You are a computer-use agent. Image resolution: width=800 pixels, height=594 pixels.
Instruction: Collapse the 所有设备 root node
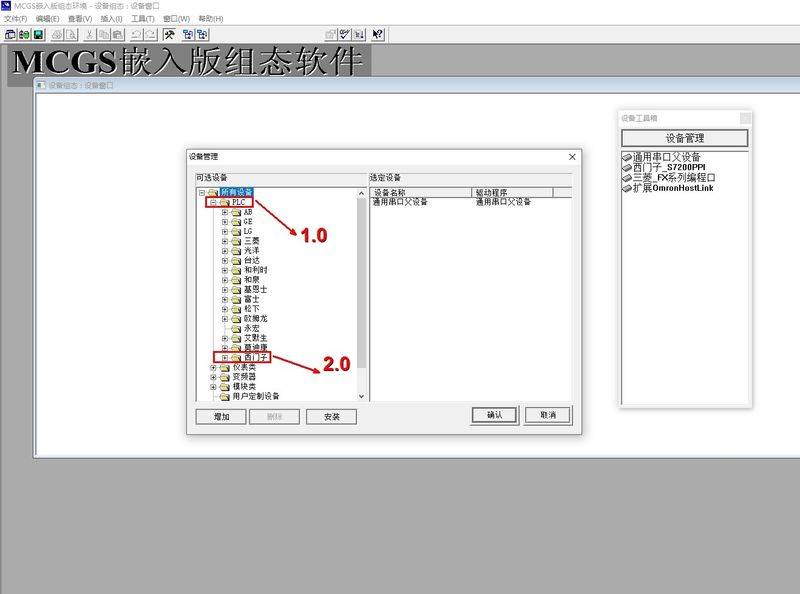202,192
